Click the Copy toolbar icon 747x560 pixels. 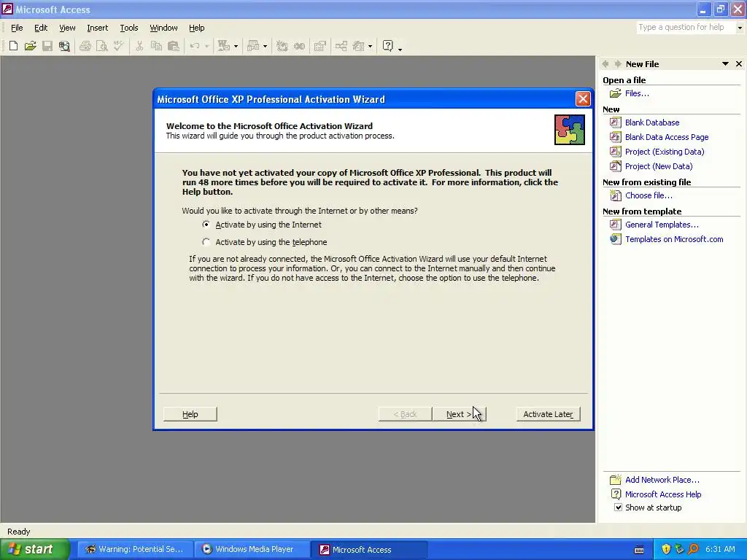[156, 46]
